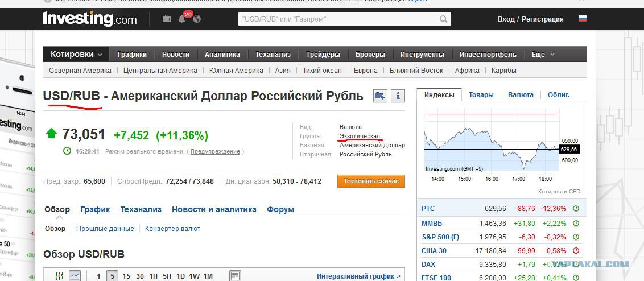Select the 1M chart interval

click(x=208, y=276)
